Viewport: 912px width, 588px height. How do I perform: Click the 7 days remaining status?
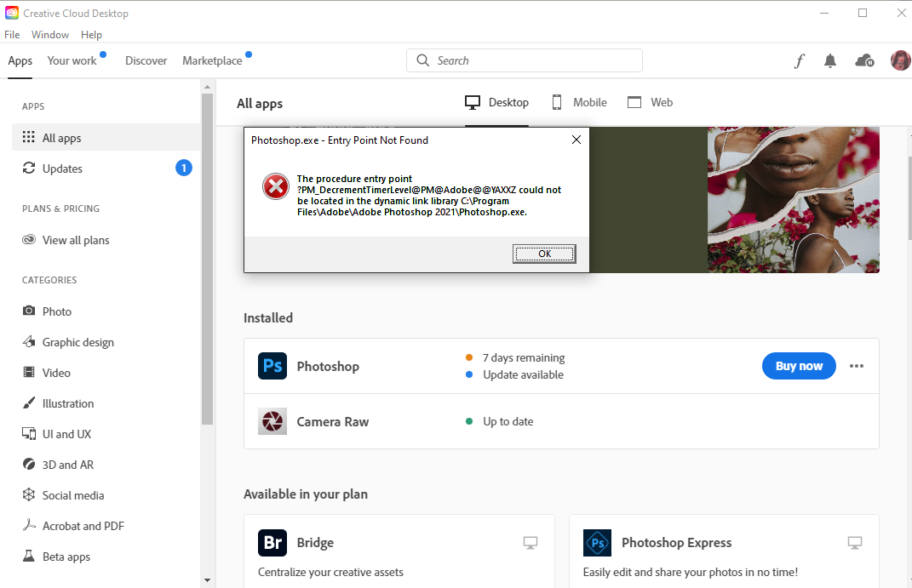click(524, 358)
